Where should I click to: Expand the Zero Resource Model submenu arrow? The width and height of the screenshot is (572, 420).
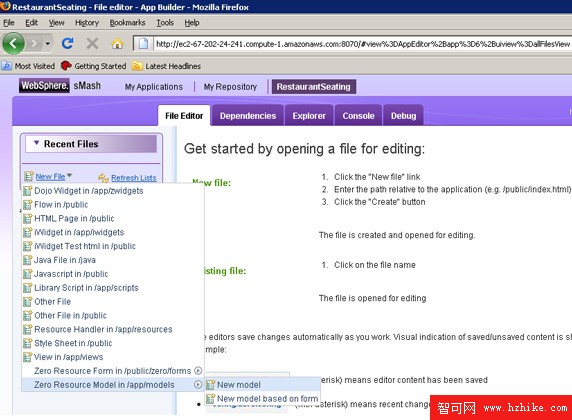(198, 385)
